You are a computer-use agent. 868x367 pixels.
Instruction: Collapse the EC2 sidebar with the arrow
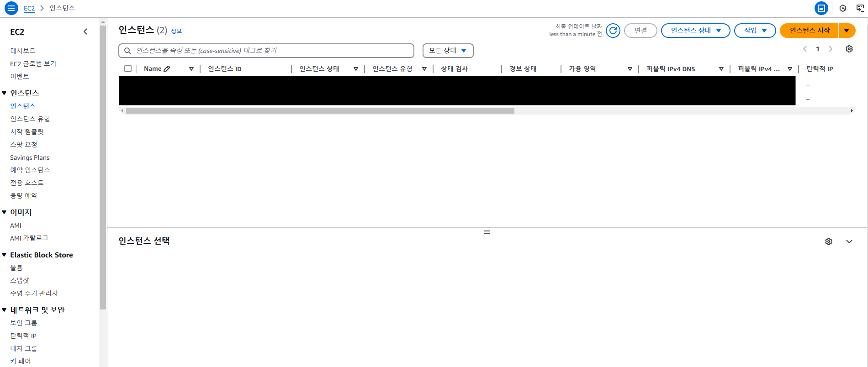coord(85,31)
